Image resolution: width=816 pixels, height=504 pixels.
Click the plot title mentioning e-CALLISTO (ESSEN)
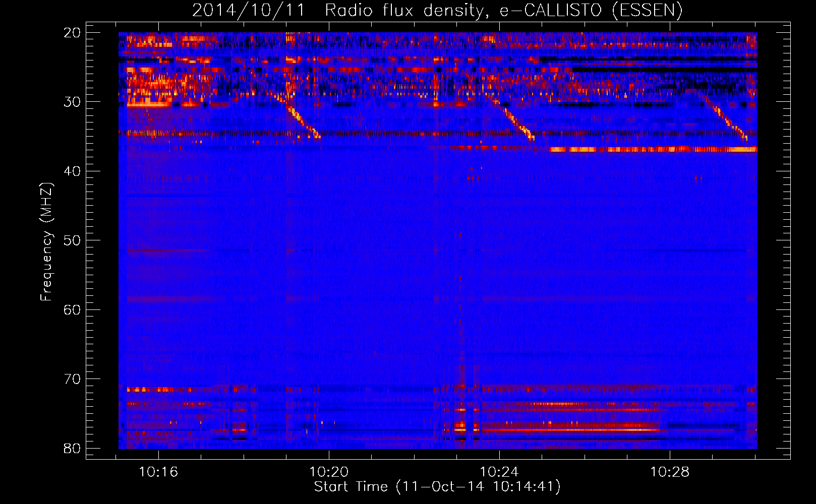[x=437, y=11]
